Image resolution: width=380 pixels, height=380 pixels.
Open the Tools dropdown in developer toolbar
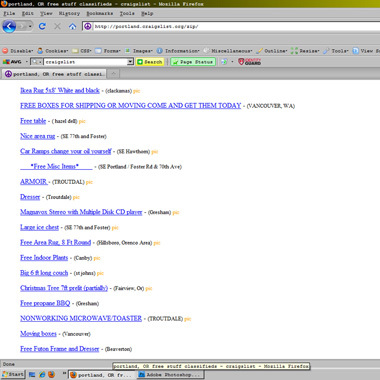coord(336,51)
